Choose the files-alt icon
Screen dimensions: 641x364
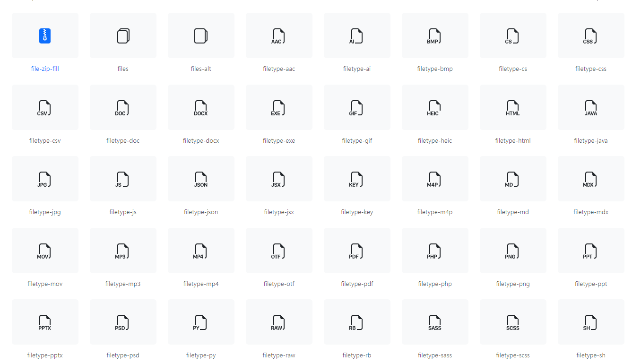[201, 36]
